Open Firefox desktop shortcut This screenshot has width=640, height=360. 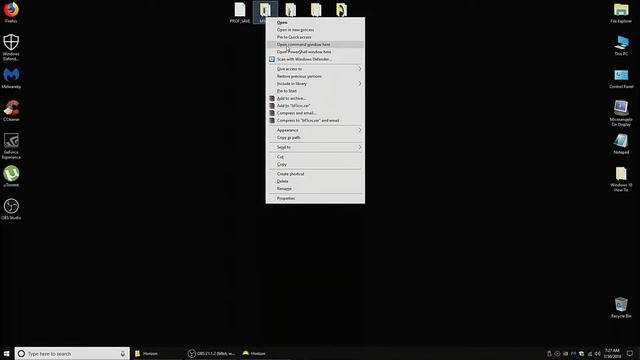[11, 12]
